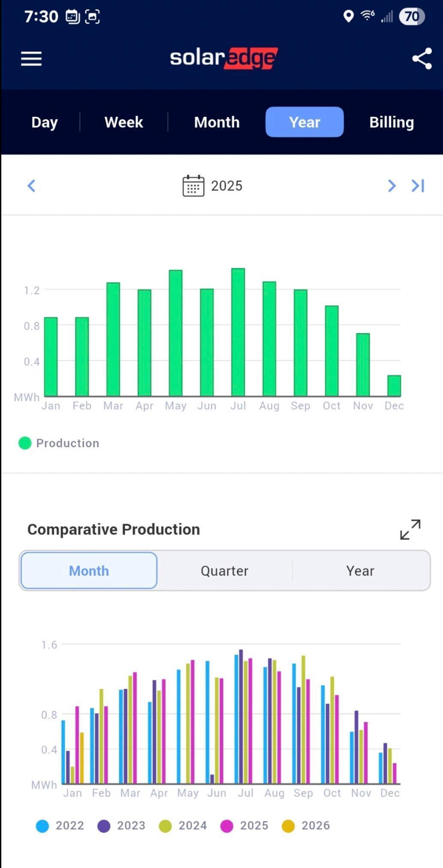Select Month comparison view

point(89,571)
